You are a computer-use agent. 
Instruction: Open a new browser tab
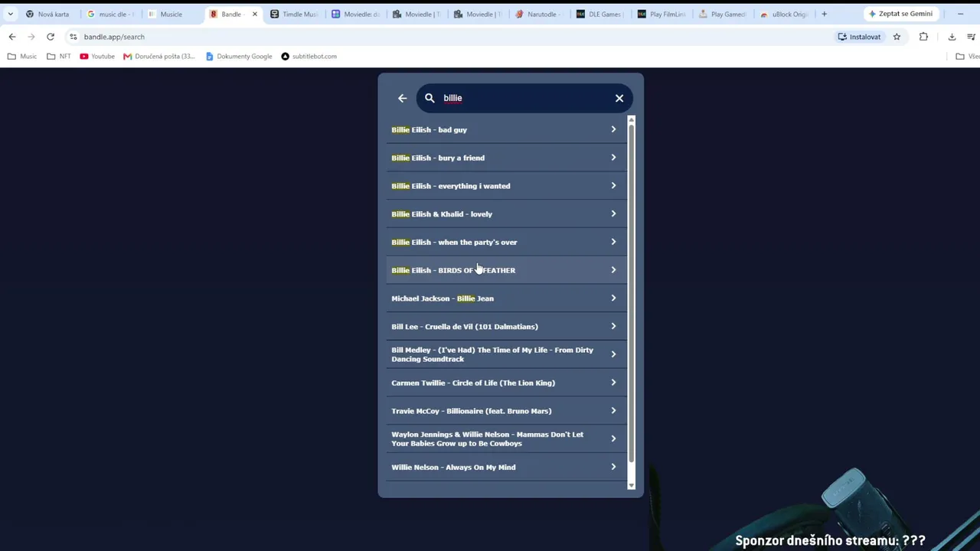[824, 14]
